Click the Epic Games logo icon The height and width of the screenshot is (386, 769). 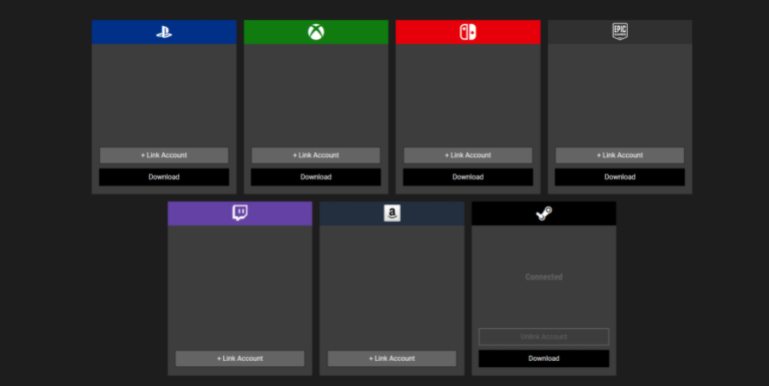point(620,31)
